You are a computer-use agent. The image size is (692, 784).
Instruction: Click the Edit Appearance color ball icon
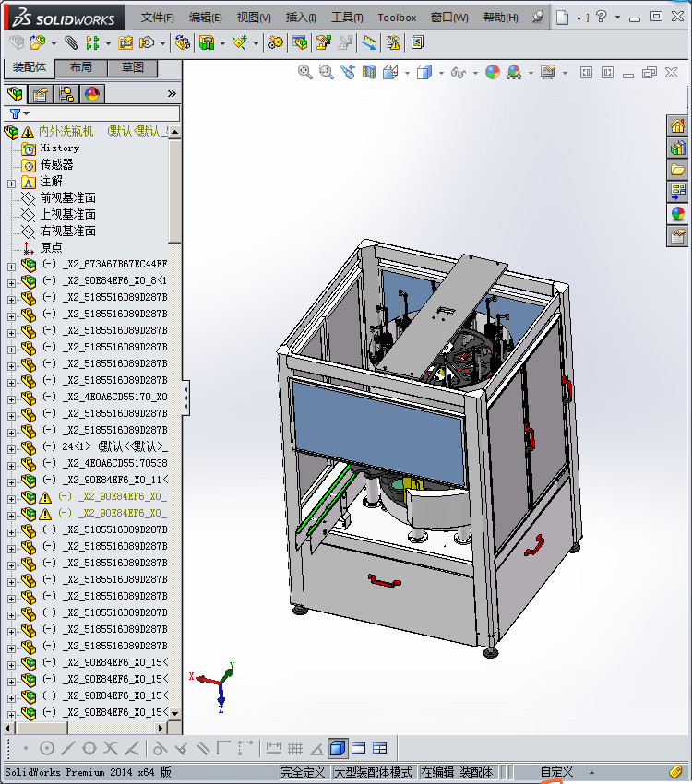coord(493,73)
